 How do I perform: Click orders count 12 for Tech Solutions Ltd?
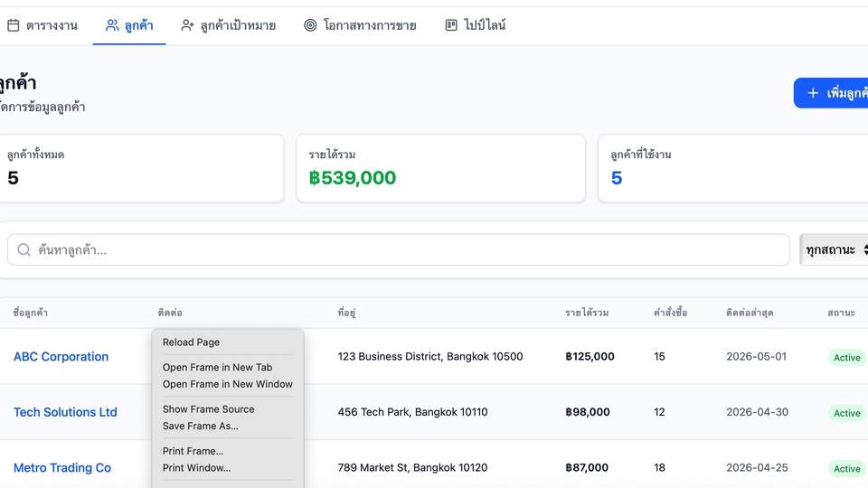coord(659,412)
